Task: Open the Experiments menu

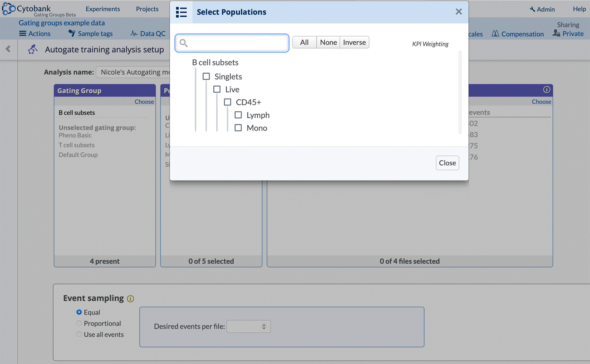Action: (x=103, y=9)
